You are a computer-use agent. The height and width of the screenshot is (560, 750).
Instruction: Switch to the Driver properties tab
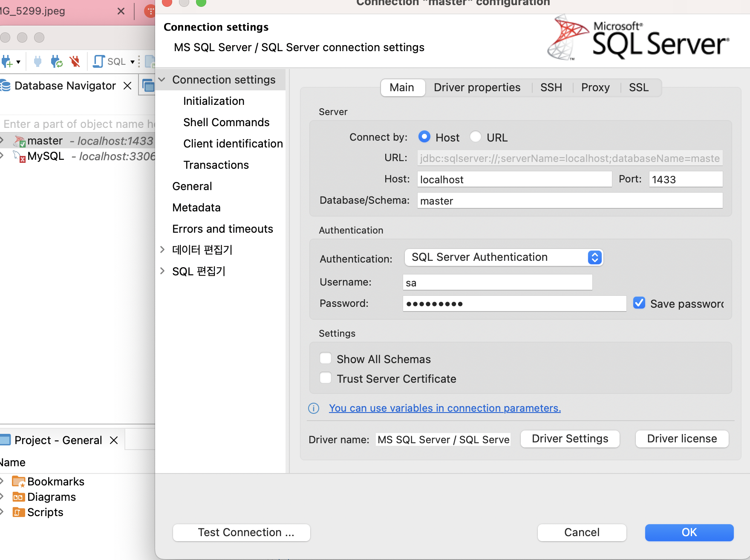pyautogui.click(x=477, y=87)
